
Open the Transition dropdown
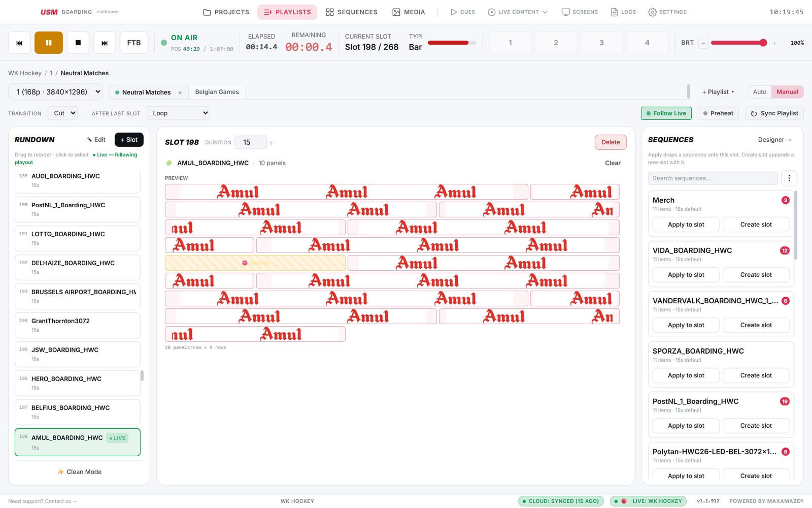(62, 113)
